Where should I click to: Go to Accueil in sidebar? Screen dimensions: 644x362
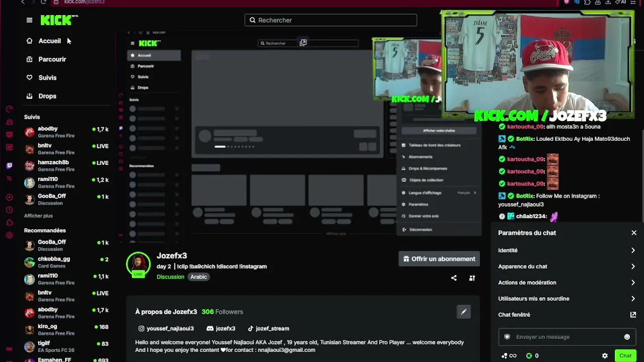click(49, 41)
